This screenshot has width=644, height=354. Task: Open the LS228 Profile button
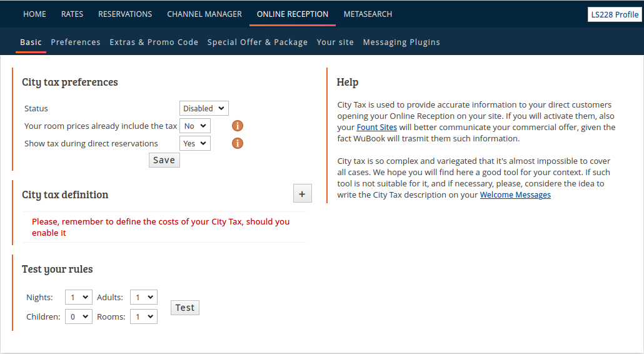615,15
